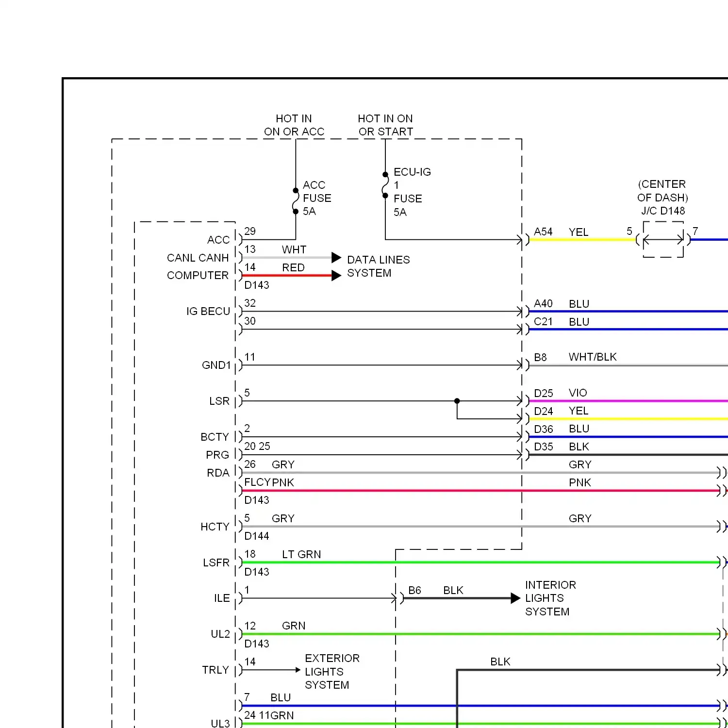
Task: Click the arrowhead pointing to Interior Lights System
Action: coord(515,598)
